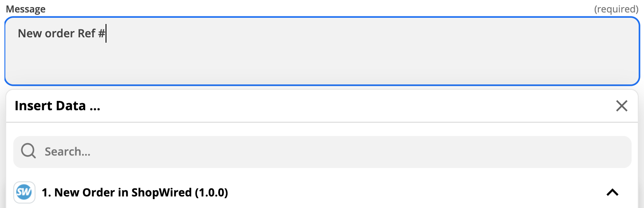644x208 pixels.
Task: Click the "(1.0.0)" version text of ShopWired
Action: pyautogui.click(x=211, y=192)
